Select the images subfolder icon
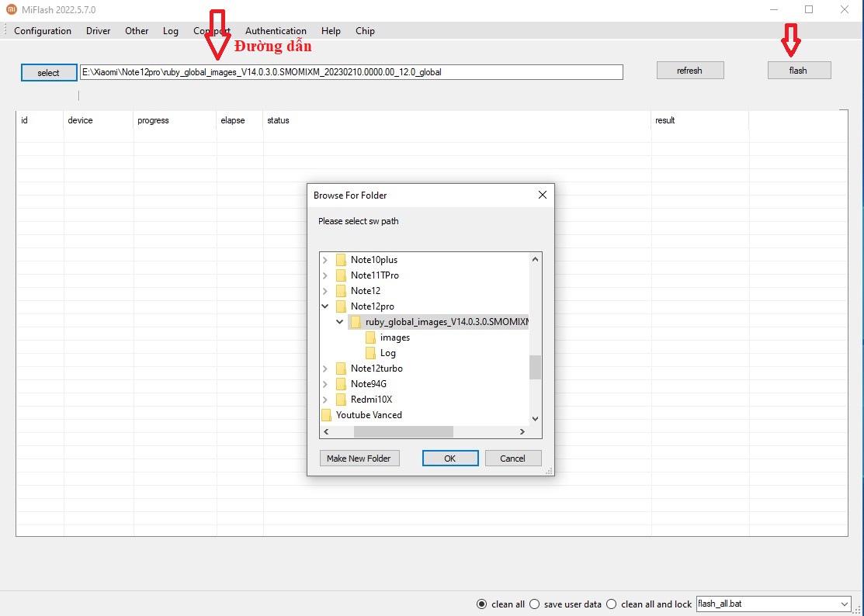The width and height of the screenshot is (864, 616). (371, 337)
